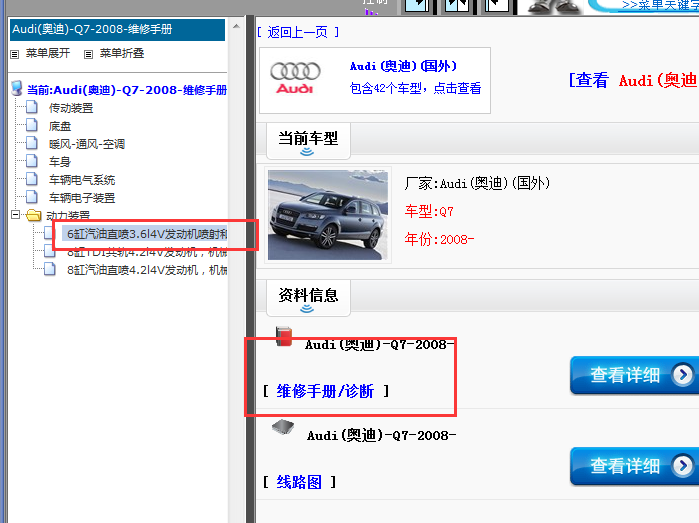Screen dimensions: 699x523
Task: Click 查看详细 button for 线路图
Action: pyautogui.click(x=634, y=466)
